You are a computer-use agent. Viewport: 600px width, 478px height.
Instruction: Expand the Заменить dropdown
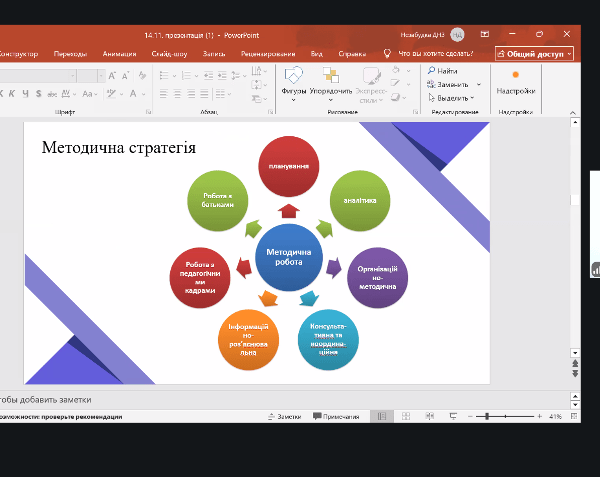[x=479, y=85]
